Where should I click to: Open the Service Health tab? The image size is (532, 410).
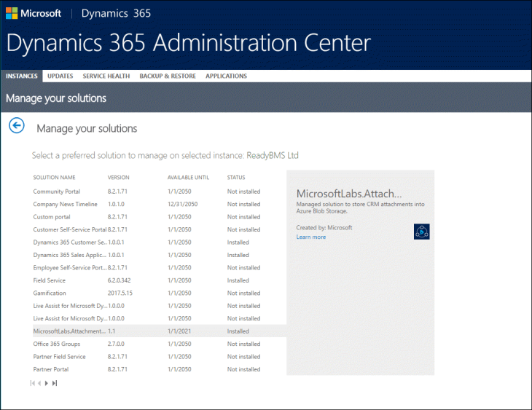pos(106,76)
